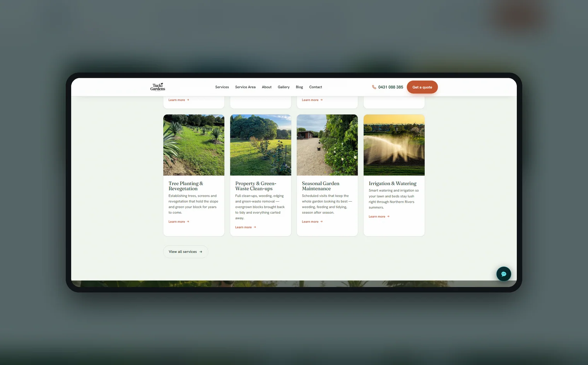Image resolution: width=588 pixels, height=365 pixels.
Task: Click the text "Smart watering and irrigation so"
Action: pyautogui.click(x=394, y=190)
